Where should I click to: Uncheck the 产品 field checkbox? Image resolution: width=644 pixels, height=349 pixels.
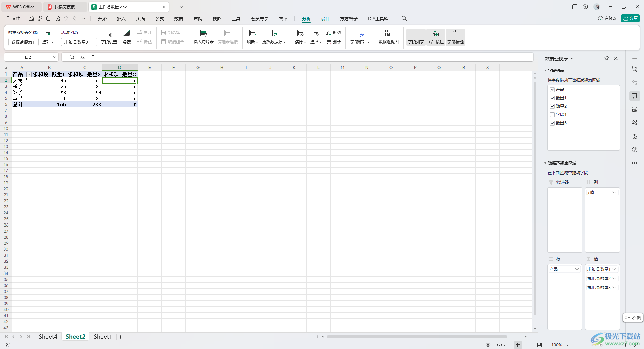pos(552,90)
